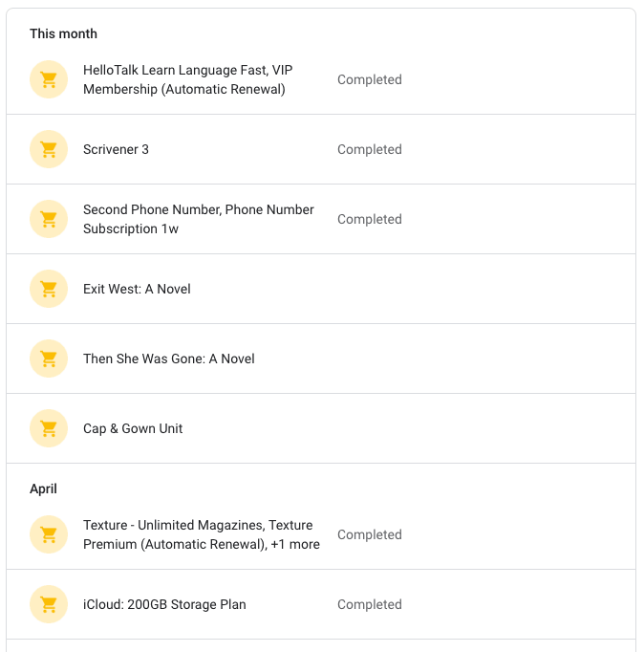Viewport: 644px width, 652px height.
Task: Click the Completed status of iCloud plan
Action: point(370,604)
